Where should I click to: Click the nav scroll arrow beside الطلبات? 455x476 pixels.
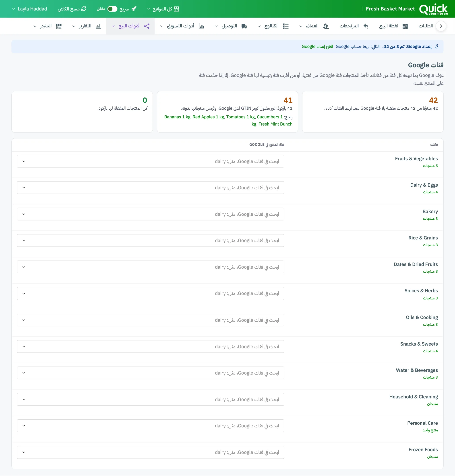point(441,26)
